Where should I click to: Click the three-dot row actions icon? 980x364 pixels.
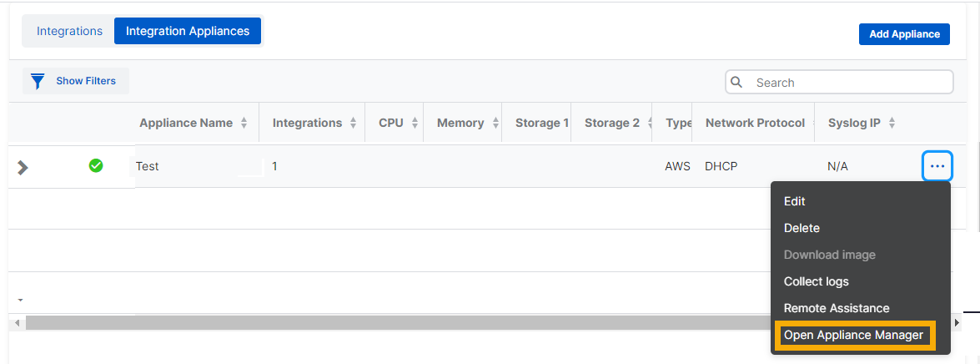pos(937,166)
